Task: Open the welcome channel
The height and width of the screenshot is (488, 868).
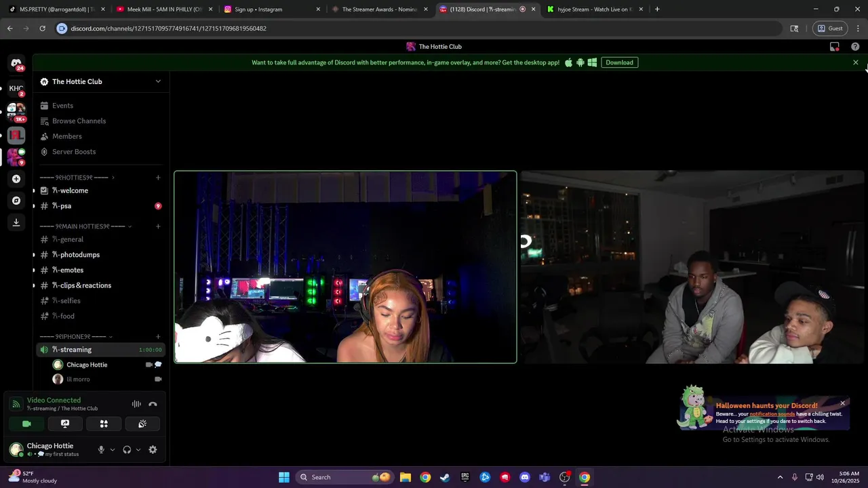Action: 100,190
